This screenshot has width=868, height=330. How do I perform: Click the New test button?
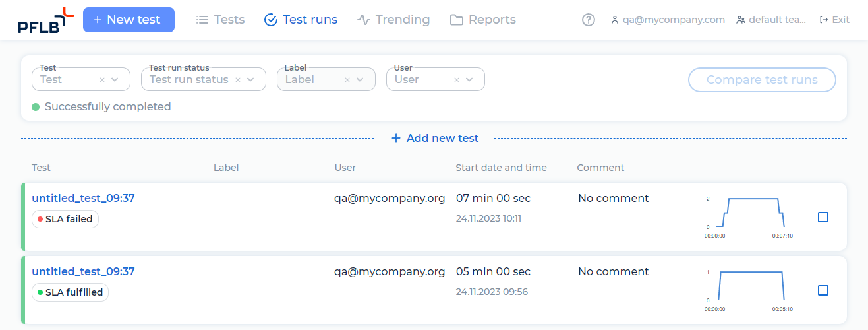click(x=129, y=20)
